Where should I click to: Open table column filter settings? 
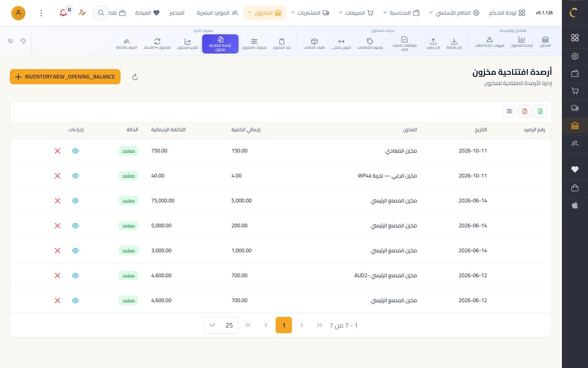coord(510,111)
